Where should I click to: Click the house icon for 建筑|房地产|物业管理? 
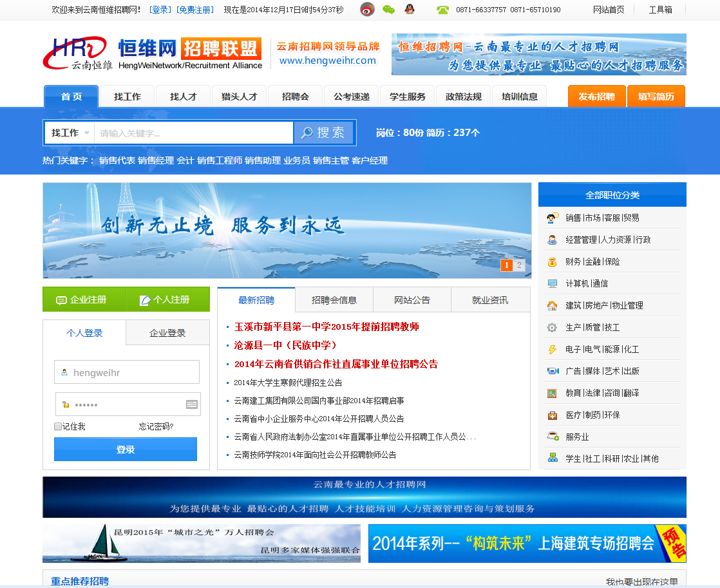coord(552,305)
